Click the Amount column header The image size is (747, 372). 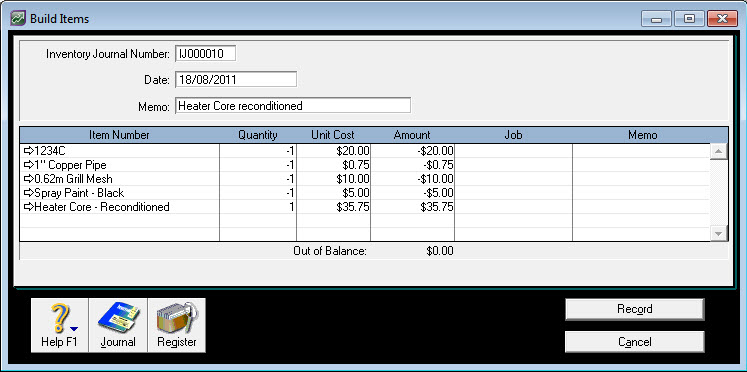point(412,135)
